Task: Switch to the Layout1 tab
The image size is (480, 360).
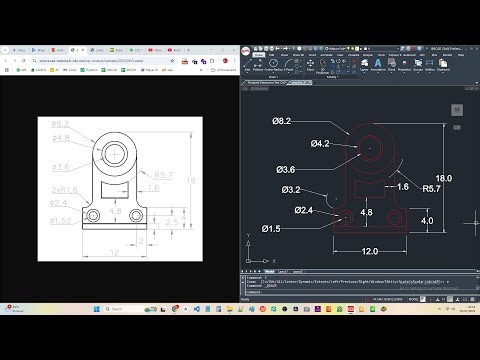Action: click(283, 271)
